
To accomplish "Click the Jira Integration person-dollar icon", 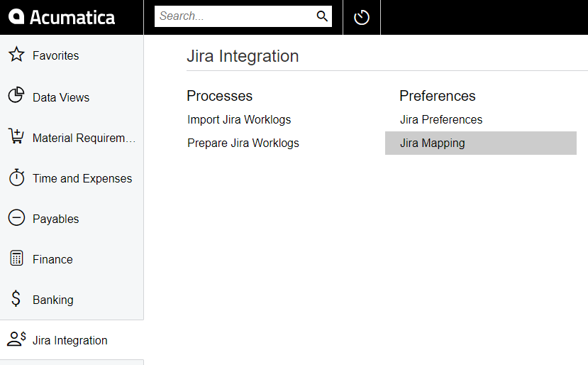I will pyautogui.click(x=16, y=339).
